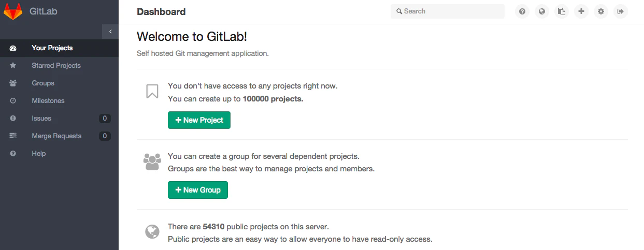Create new project via the top bar plus icon
The width and height of the screenshot is (644, 250).
tap(581, 11)
